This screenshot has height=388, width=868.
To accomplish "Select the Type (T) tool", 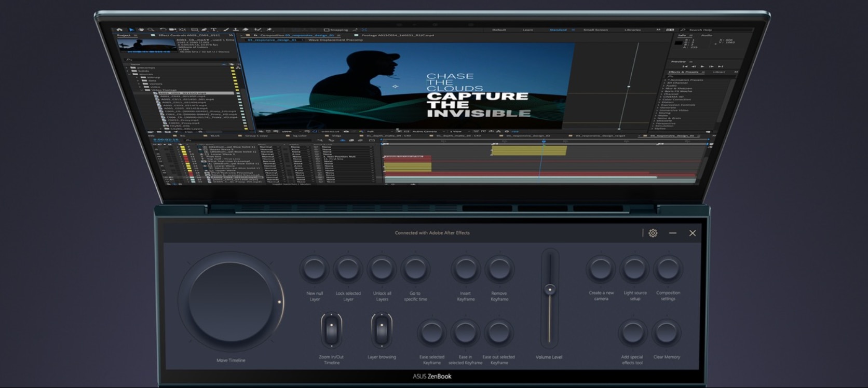I will [x=214, y=30].
